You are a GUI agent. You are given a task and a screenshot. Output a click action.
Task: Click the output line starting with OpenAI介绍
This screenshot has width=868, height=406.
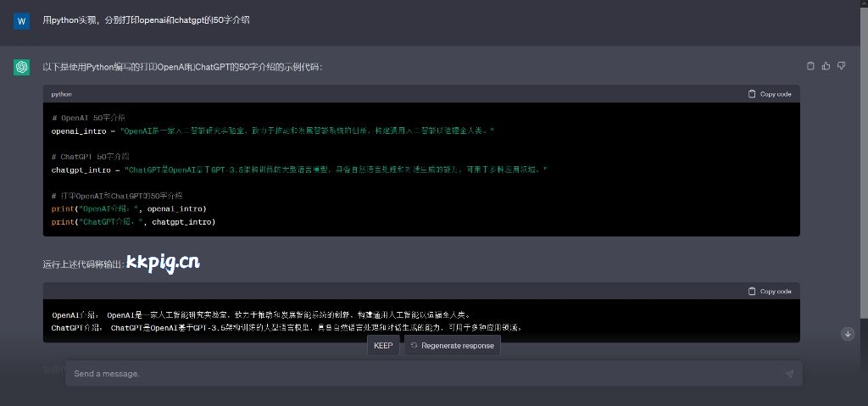262,315
